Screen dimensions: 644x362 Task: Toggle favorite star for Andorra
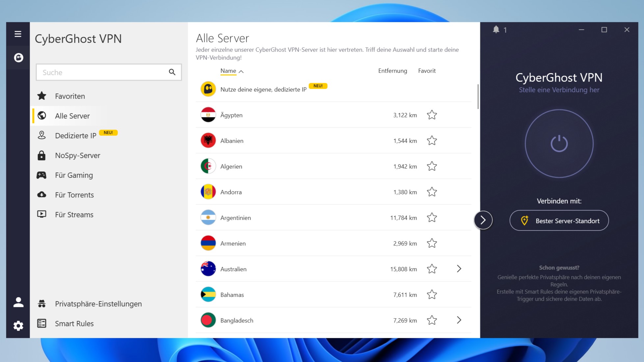[x=432, y=192]
